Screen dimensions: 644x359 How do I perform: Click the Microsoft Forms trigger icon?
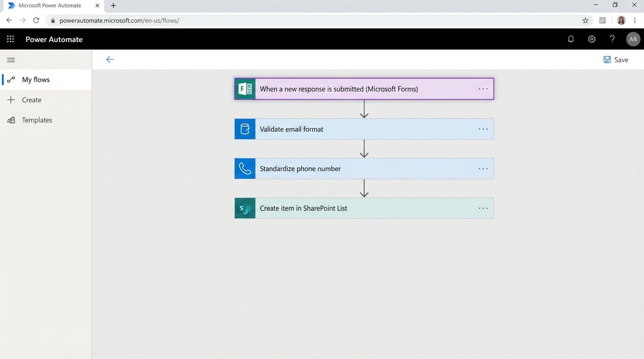click(245, 89)
